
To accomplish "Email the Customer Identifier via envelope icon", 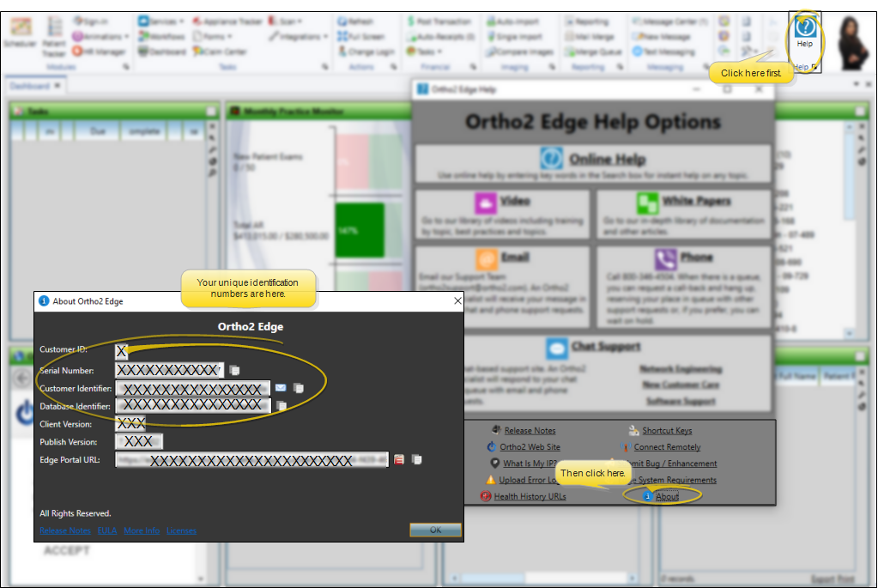I will (x=281, y=388).
